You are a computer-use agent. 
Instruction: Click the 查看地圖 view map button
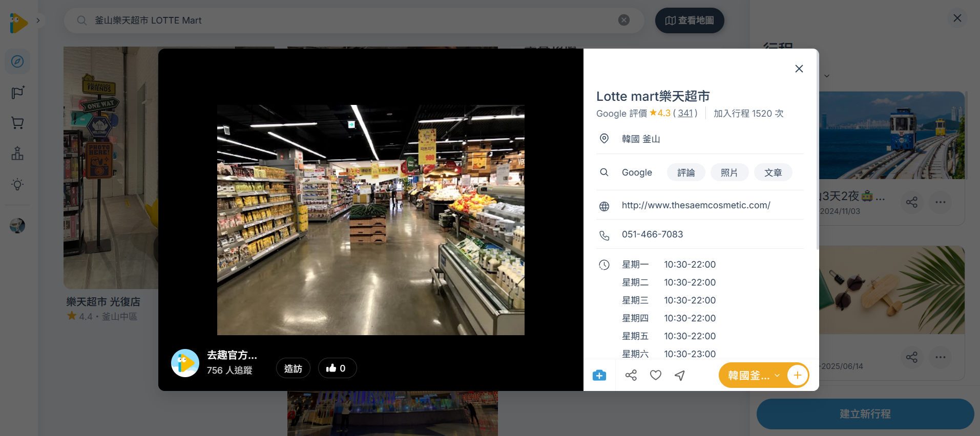coord(690,20)
